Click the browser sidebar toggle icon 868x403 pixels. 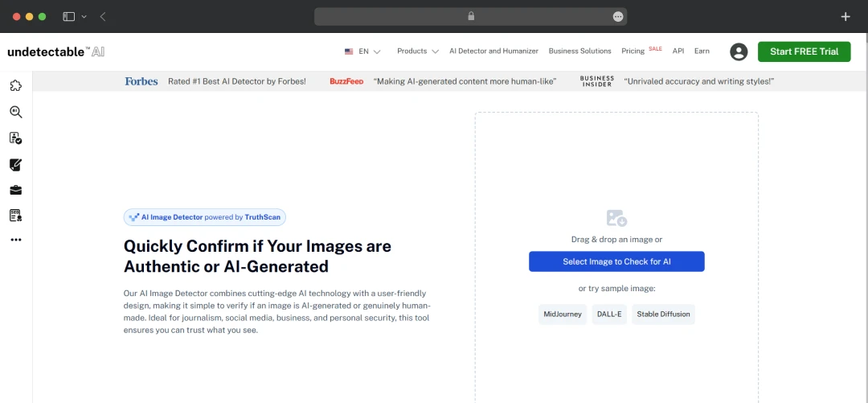[68, 17]
